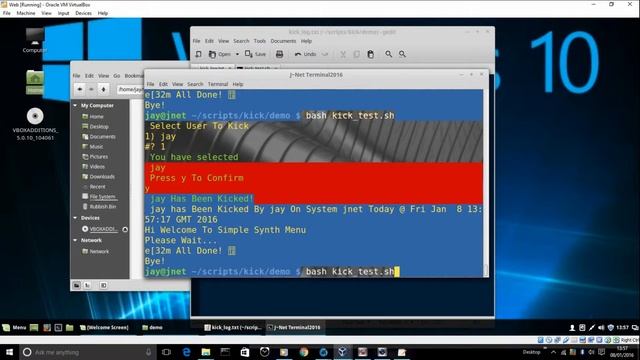Open VirtualBox Machine menu
The image size is (640, 360).
tap(26, 13)
